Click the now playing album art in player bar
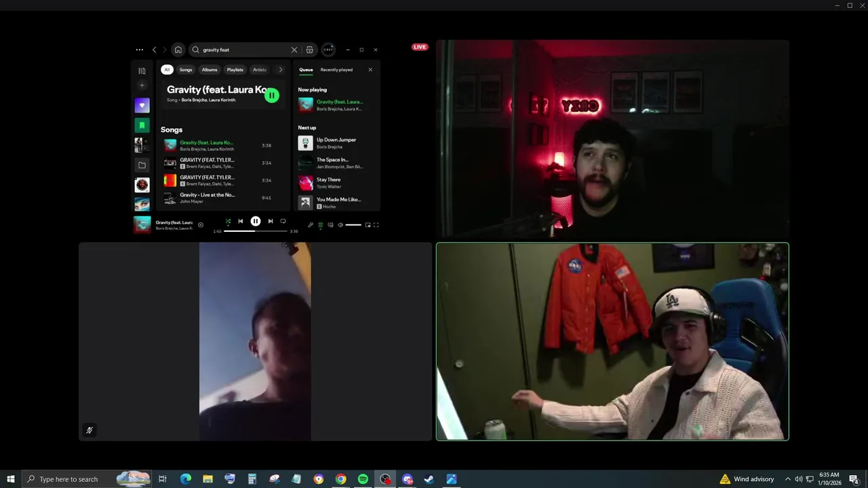The image size is (868, 488). [142, 224]
